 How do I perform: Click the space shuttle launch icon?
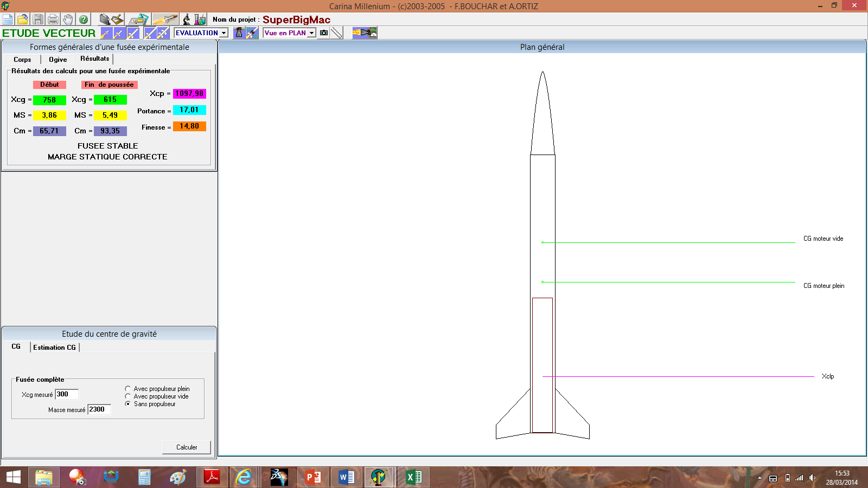(165, 20)
